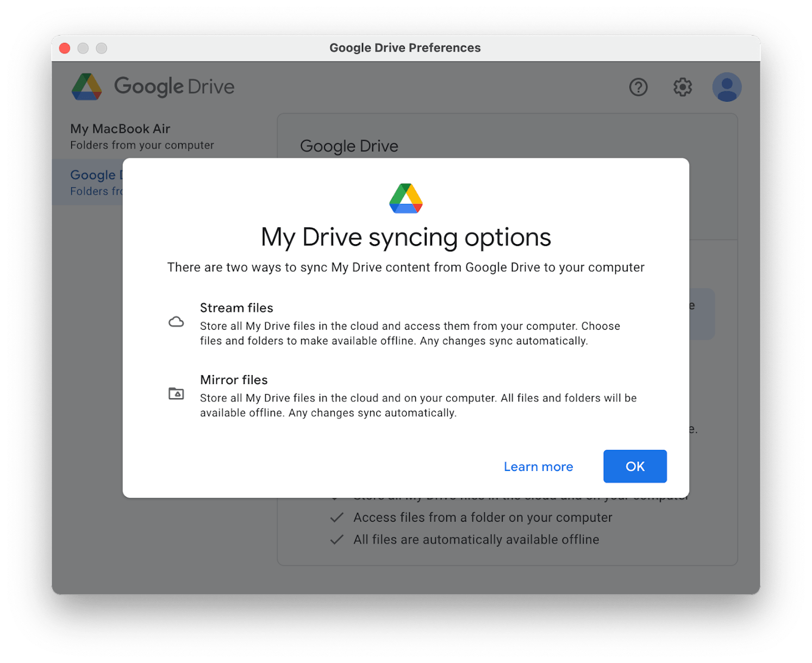Select the cloud icon beside Stream files
The height and width of the screenshot is (663, 812).
click(176, 321)
